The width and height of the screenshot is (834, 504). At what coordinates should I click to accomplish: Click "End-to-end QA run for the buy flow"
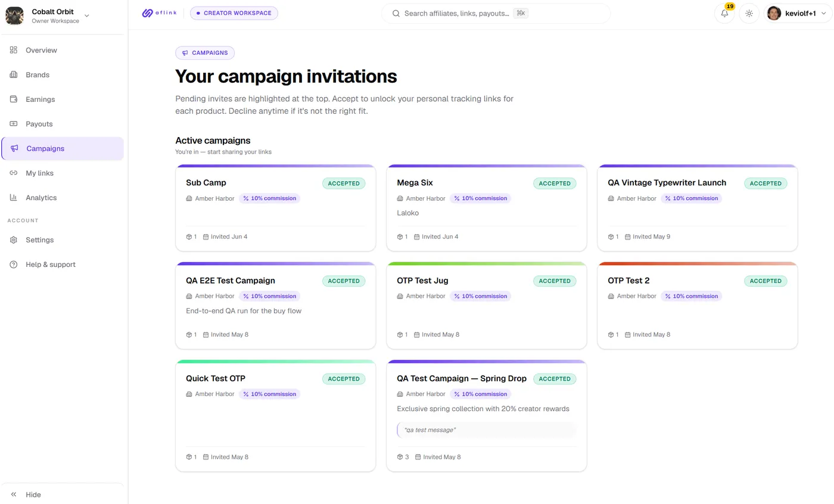(244, 310)
